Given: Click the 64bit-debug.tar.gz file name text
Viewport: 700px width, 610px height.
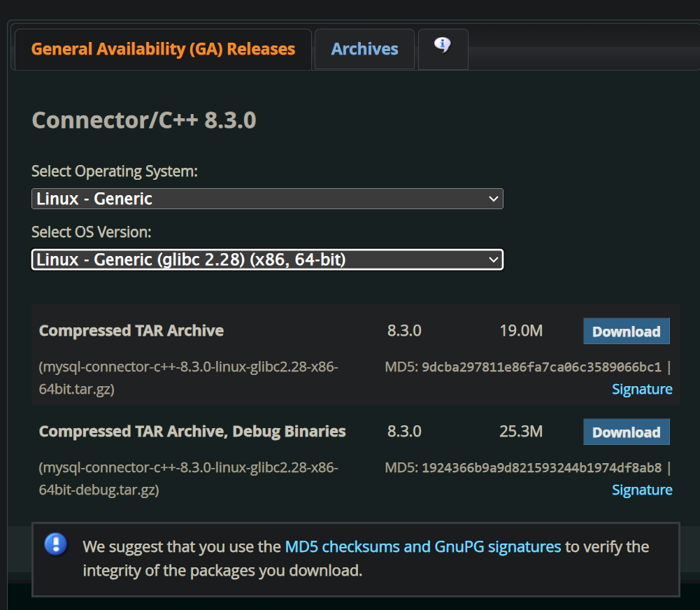Looking at the screenshot, I should [99, 490].
